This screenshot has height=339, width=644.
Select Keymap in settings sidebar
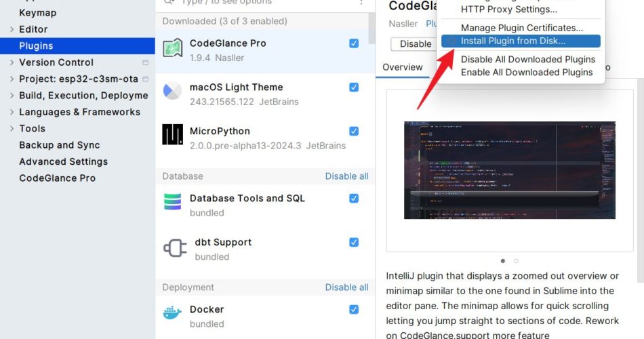37,13
